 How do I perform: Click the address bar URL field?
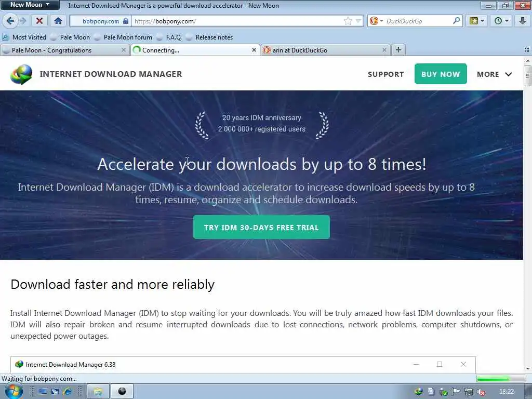237,21
